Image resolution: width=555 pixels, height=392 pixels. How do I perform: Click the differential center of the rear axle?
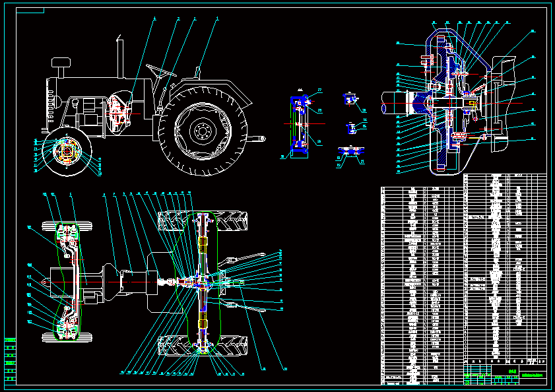(202, 283)
